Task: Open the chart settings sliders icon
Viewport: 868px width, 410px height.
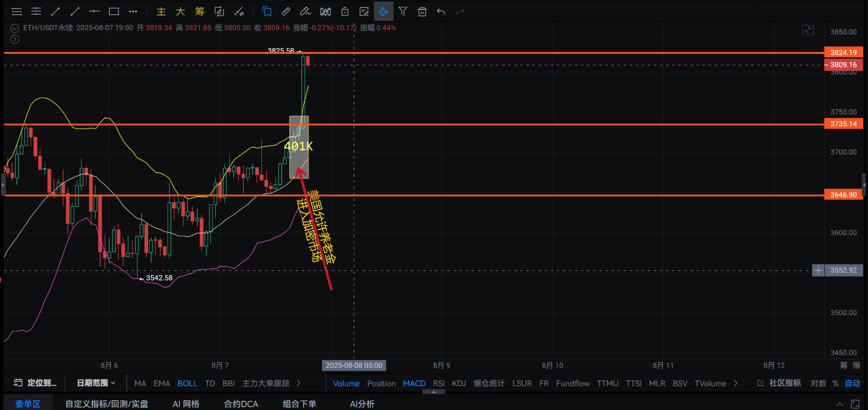Action: [x=36, y=11]
